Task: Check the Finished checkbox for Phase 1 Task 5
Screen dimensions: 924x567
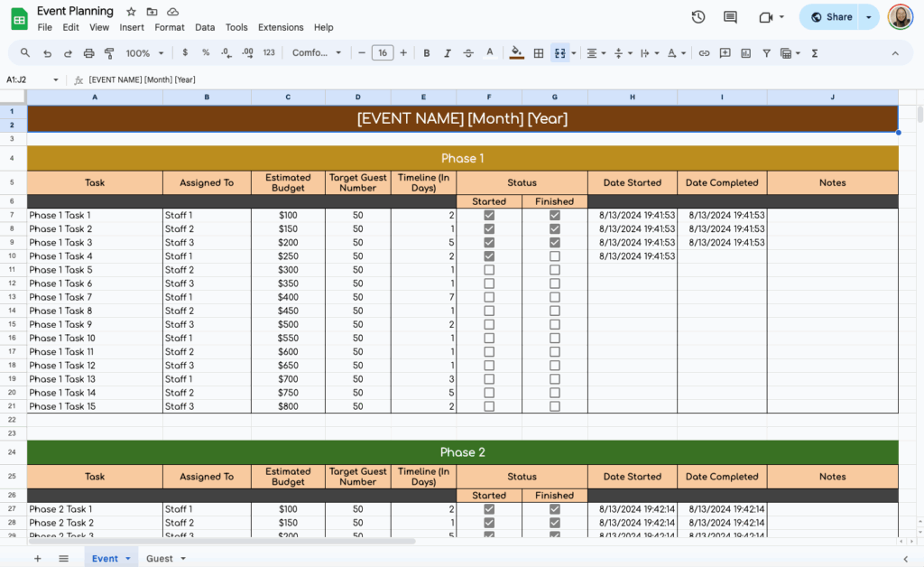Action: (x=554, y=269)
